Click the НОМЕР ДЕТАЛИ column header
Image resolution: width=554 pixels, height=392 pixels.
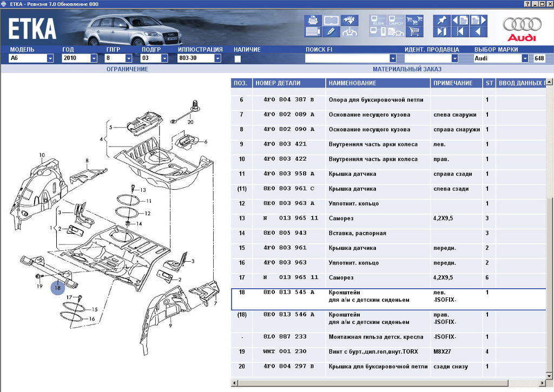tap(289, 83)
